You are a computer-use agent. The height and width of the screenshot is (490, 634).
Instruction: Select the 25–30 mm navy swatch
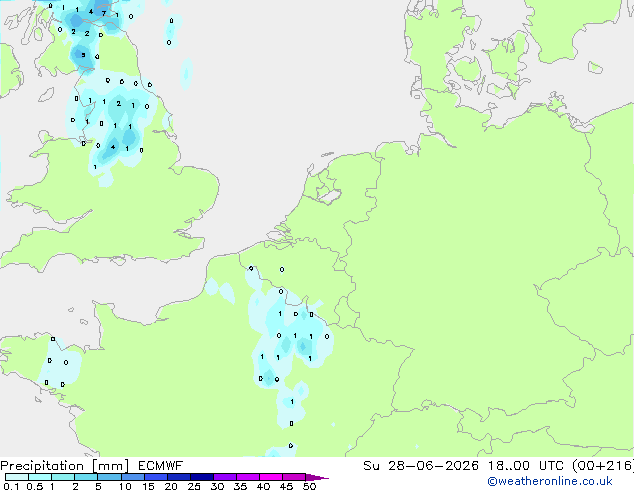click(201, 477)
